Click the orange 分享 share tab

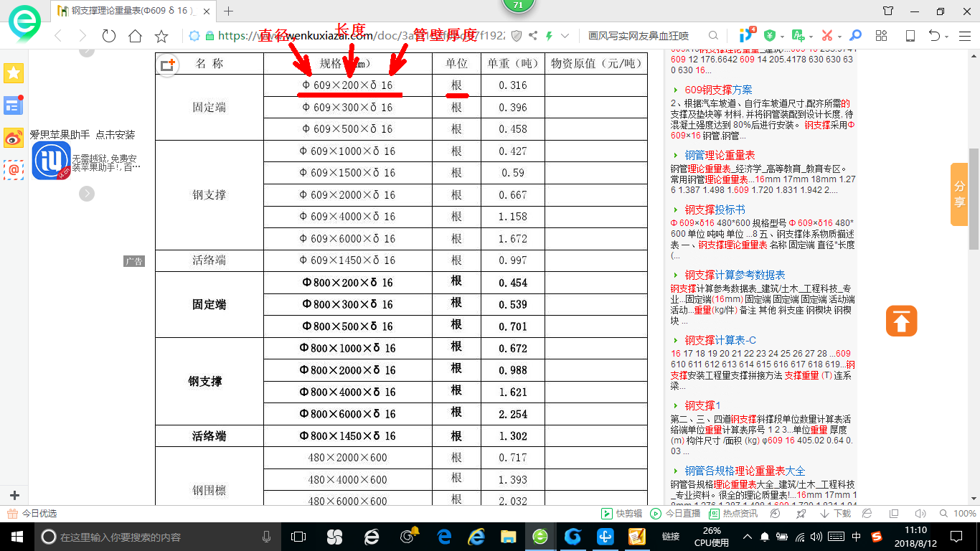point(959,194)
